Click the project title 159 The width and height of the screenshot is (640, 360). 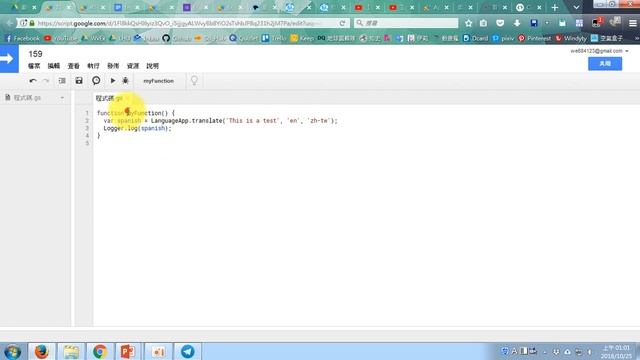pos(36,54)
